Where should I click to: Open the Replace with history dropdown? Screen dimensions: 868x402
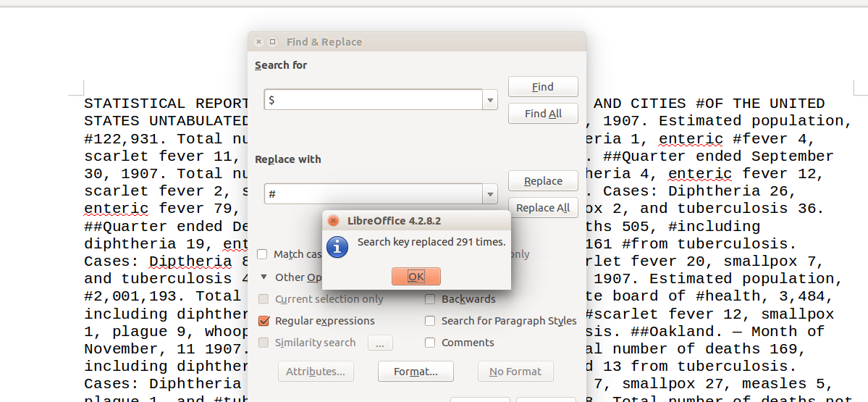pos(491,194)
